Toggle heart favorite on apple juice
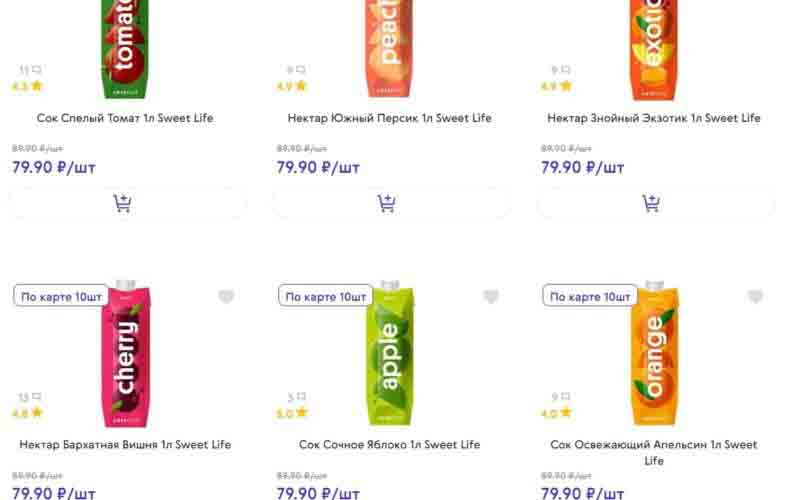The image size is (800, 500). pos(491,297)
